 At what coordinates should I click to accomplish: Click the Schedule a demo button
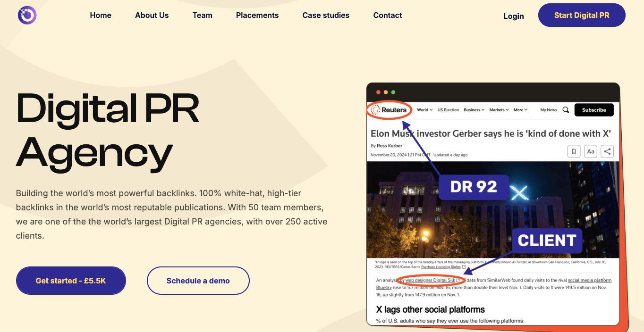click(198, 281)
